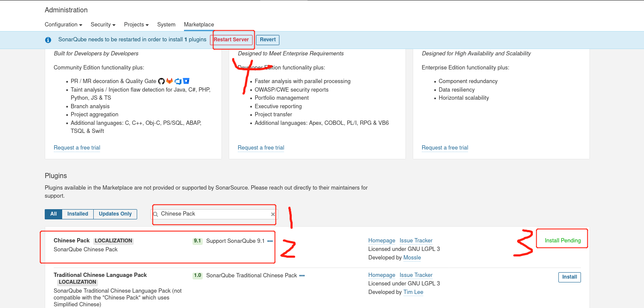Click 'OWASP/CWE security reports' list item
The height and width of the screenshot is (308, 644).
tap(292, 90)
